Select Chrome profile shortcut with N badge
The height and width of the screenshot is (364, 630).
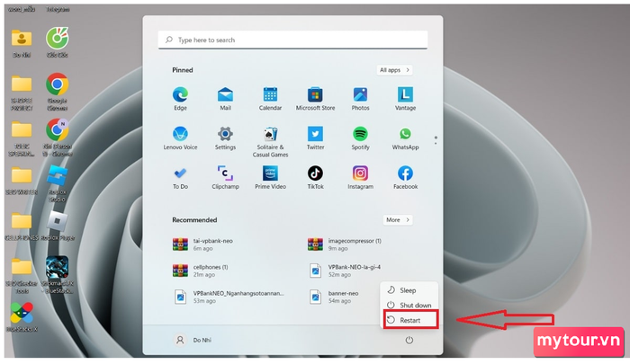click(x=57, y=138)
